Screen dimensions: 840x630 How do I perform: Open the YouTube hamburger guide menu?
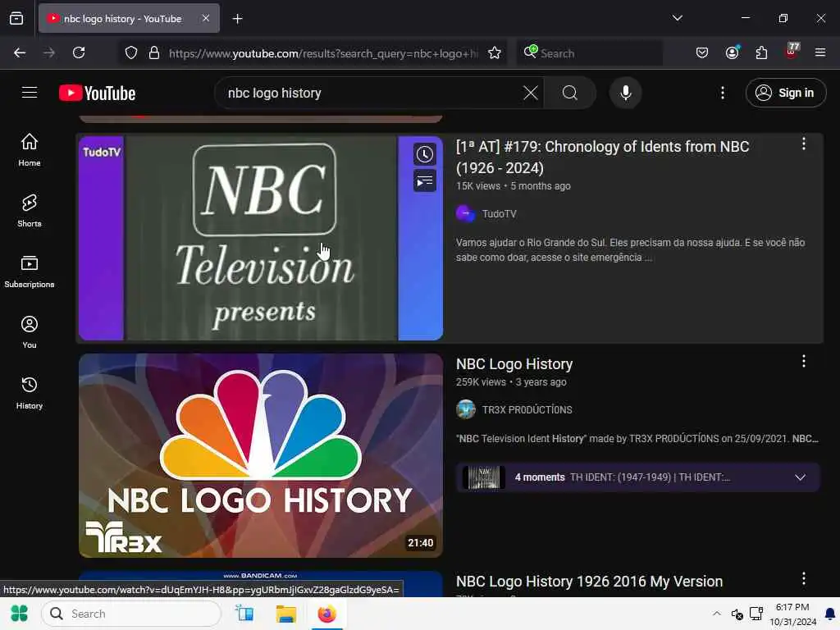(30, 93)
